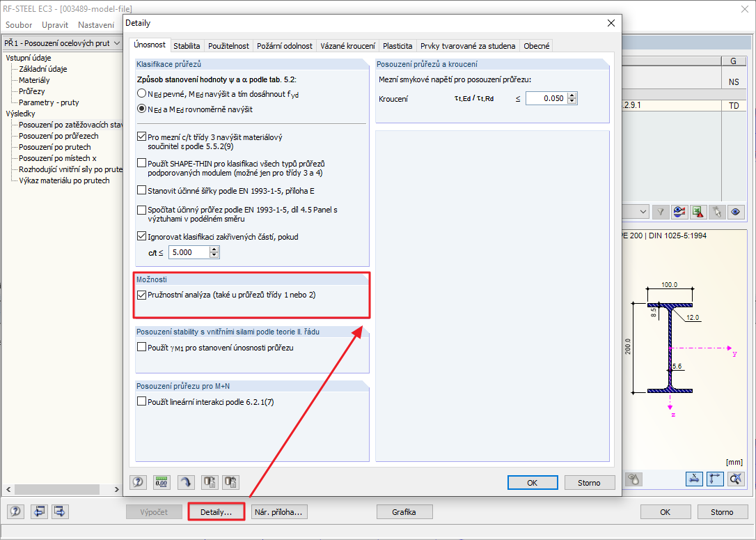
Task: Switch to the Plasticita tab
Action: [397, 46]
